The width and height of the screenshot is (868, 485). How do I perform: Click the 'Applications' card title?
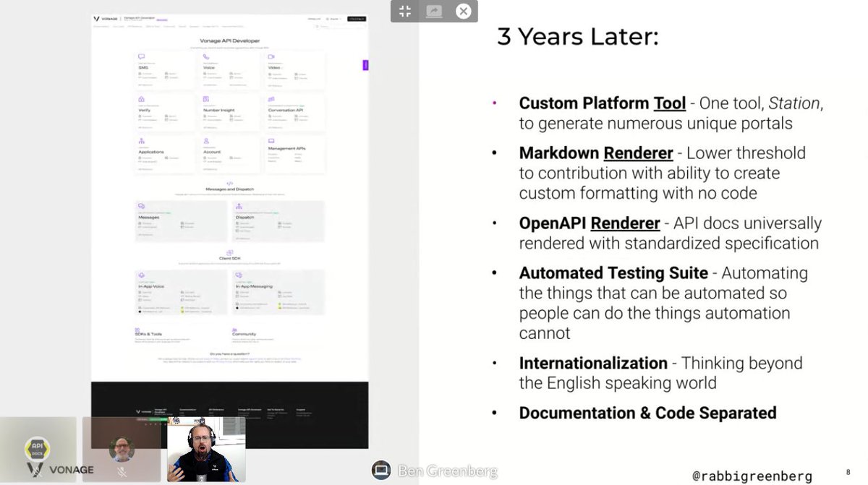[151, 152]
